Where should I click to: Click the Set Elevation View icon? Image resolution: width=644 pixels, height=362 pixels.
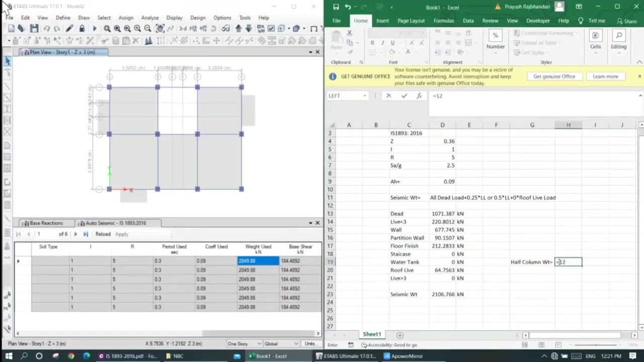click(204, 29)
